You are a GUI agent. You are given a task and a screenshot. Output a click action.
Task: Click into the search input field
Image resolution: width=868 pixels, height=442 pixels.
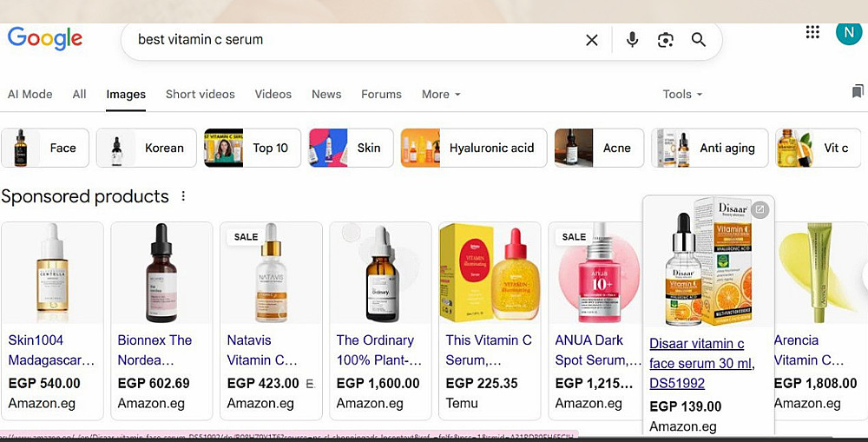[x=347, y=40]
